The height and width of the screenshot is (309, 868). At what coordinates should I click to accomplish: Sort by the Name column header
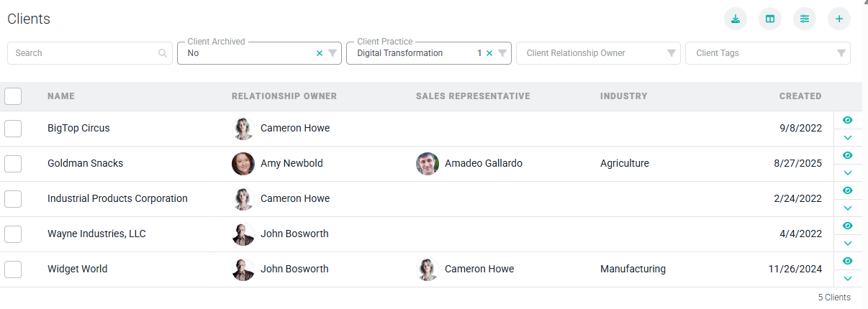click(61, 96)
